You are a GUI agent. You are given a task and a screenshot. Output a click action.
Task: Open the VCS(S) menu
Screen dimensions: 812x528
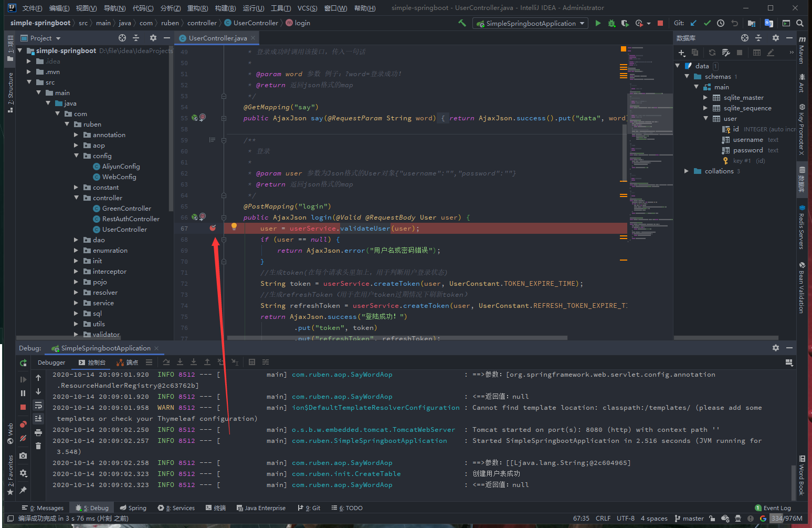pos(307,8)
